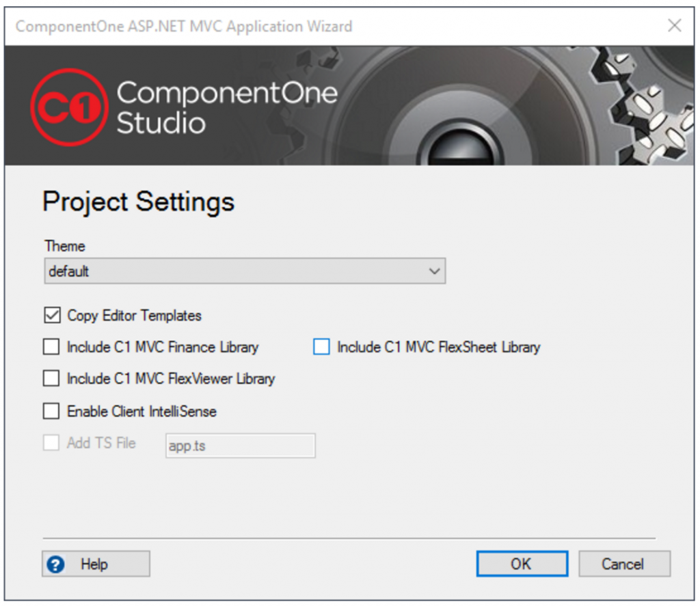This screenshot has width=700, height=606.
Task: Click the disabled Add TS File checkbox
Action: pos(51,443)
